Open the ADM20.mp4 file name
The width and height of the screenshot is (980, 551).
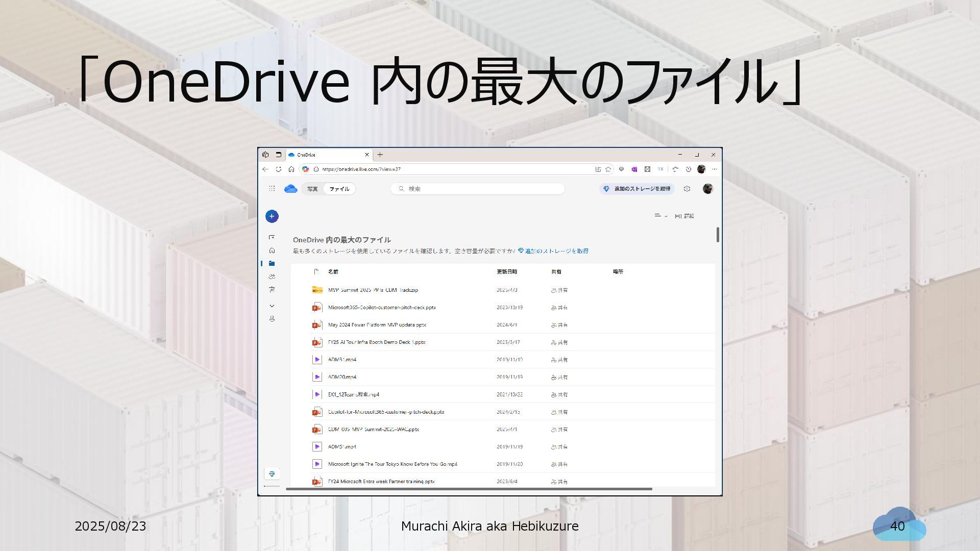[x=342, y=377]
